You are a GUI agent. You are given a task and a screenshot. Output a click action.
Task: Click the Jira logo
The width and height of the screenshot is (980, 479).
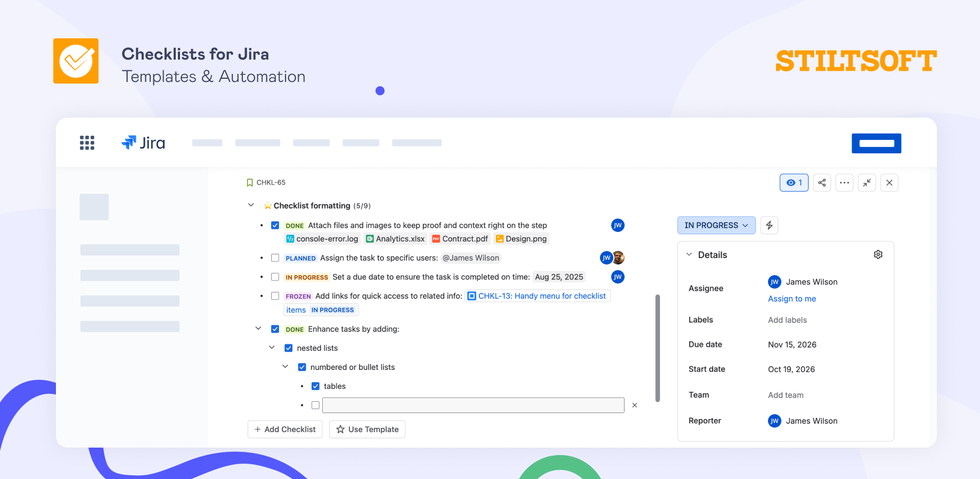tap(143, 143)
